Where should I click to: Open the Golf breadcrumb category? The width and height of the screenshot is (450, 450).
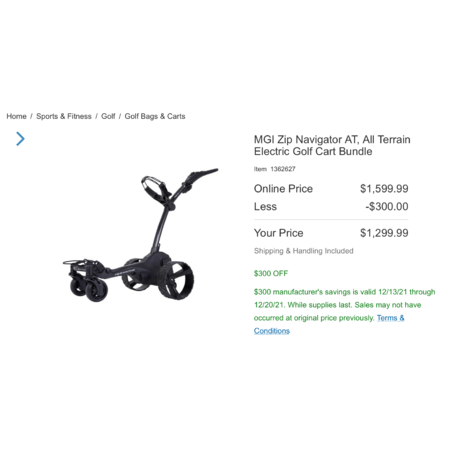click(x=108, y=116)
